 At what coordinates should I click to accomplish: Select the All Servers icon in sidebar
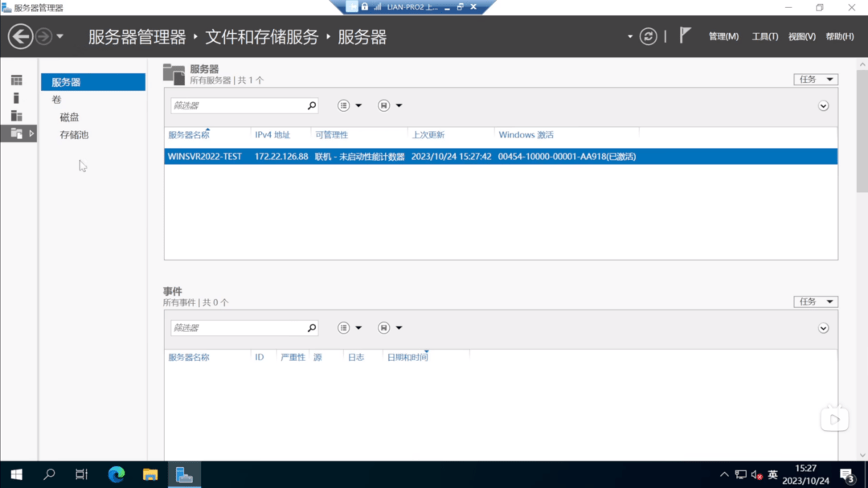(17, 116)
